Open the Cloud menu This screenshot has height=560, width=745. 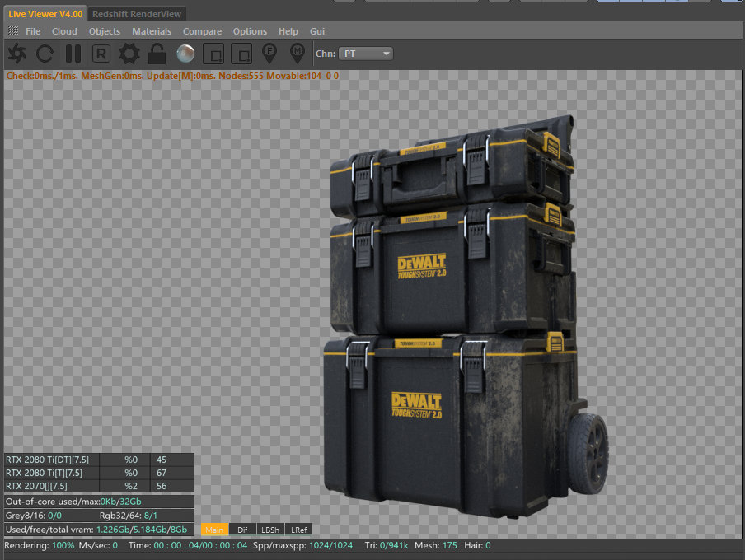click(64, 31)
